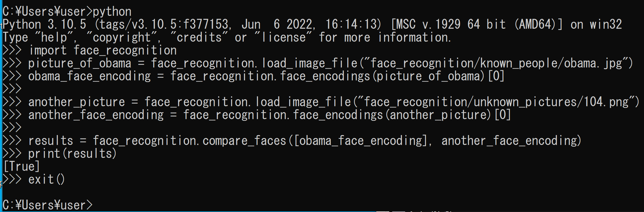Click the "obama_face_encoding" variable at line start
This screenshot has height=212, width=644.
pyautogui.click(x=89, y=76)
